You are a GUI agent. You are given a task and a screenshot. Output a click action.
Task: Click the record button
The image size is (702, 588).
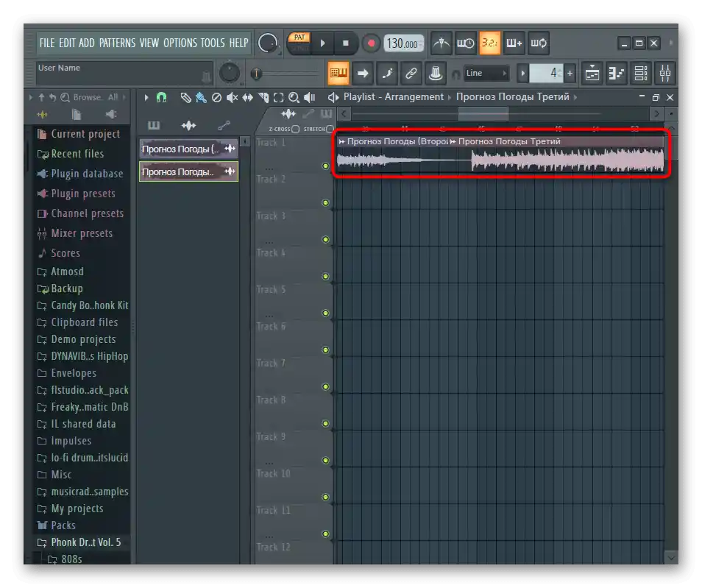371,43
